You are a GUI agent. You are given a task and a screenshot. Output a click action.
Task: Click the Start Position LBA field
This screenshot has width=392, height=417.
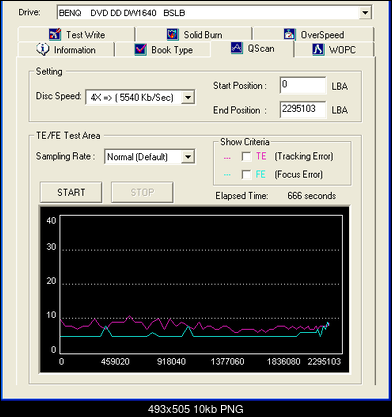click(303, 85)
